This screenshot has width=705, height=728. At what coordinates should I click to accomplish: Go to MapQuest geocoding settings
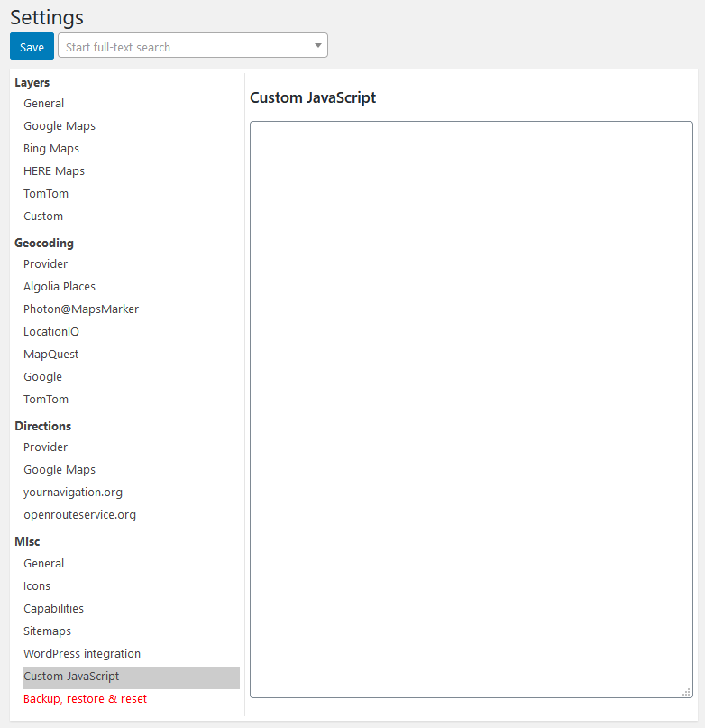(51, 355)
